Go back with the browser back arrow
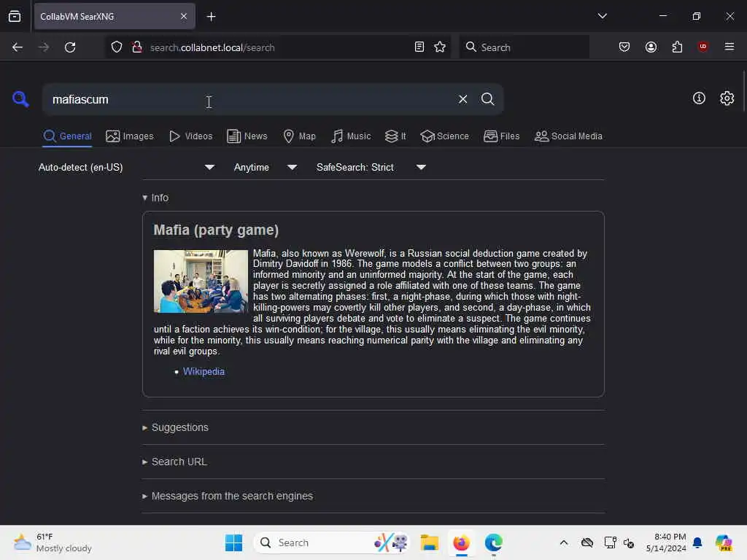Image resolution: width=747 pixels, height=560 pixels. (18, 47)
